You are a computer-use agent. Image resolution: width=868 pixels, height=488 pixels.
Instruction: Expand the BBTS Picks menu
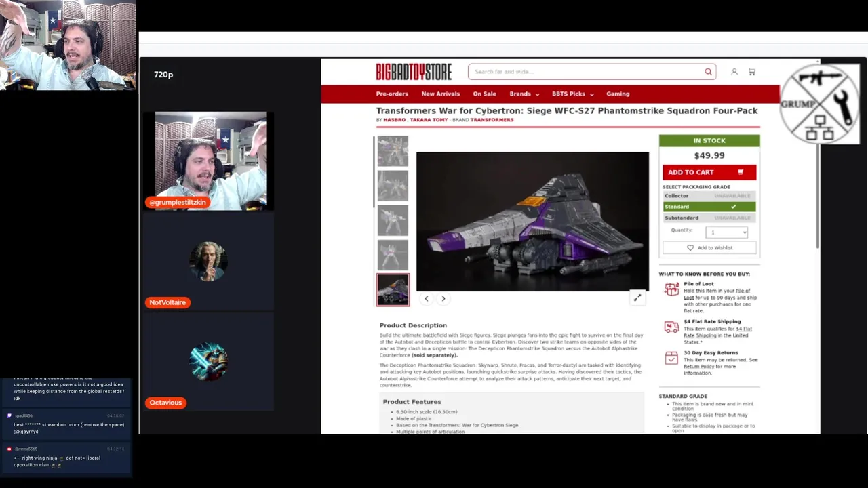[x=573, y=94]
